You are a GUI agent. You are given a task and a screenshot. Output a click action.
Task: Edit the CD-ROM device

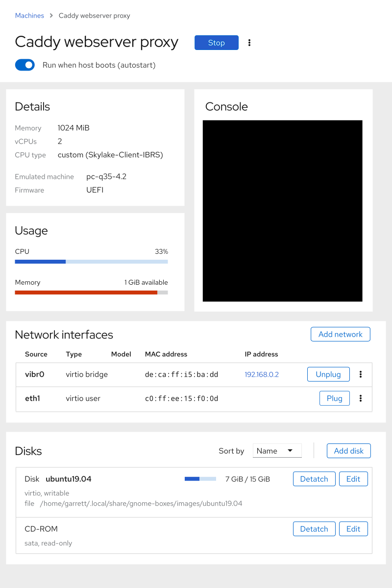coord(353,529)
